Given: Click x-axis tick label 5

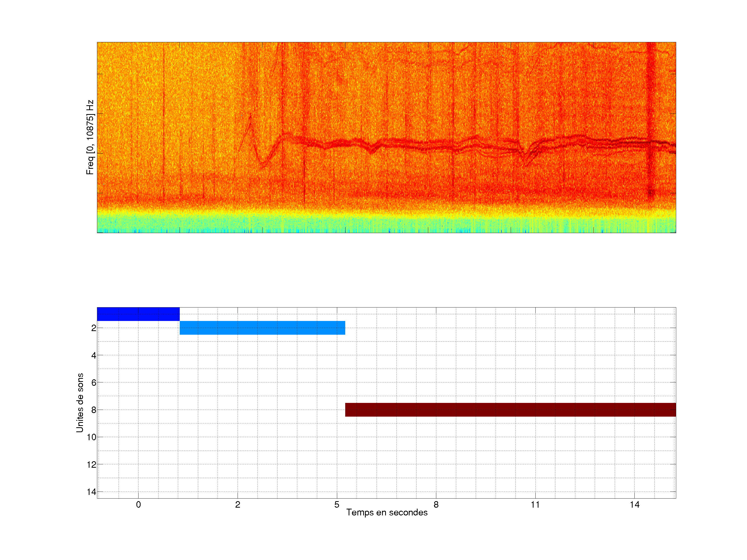Looking at the screenshot, I should click(x=337, y=505).
